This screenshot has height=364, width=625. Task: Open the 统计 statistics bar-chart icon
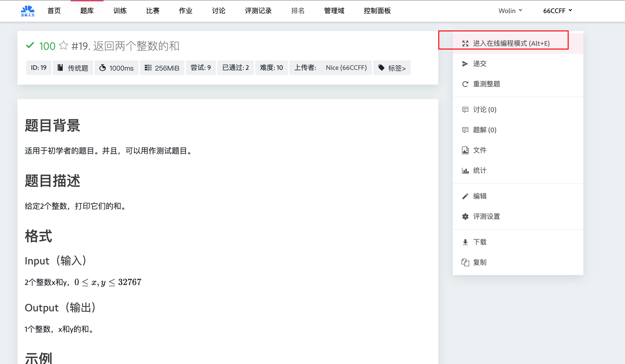coord(465,170)
